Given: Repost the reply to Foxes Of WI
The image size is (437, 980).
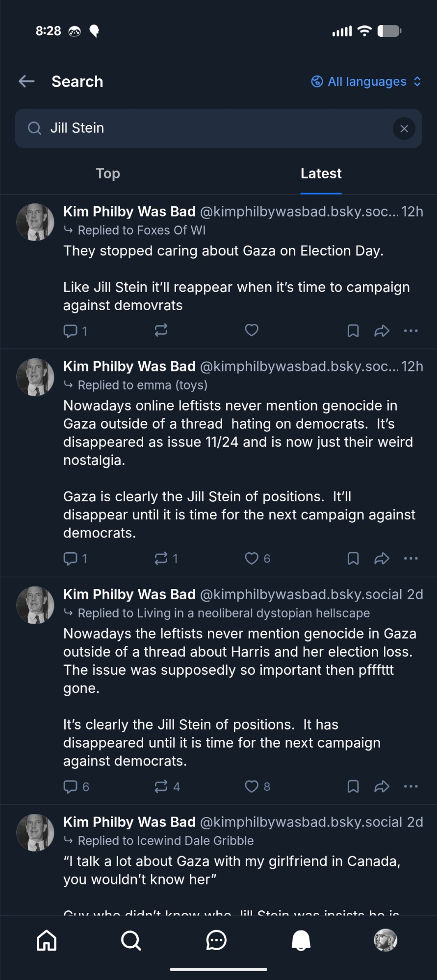Looking at the screenshot, I should tap(161, 331).
